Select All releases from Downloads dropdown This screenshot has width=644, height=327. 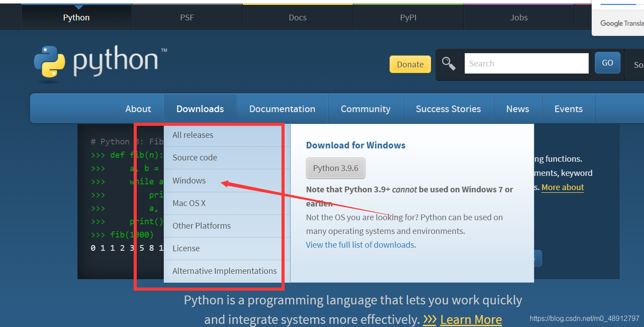click(x=227, y=135)
